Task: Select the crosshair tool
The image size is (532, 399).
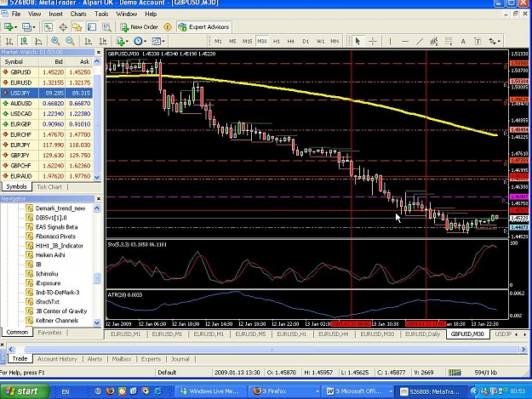Action: click(373, 41)
